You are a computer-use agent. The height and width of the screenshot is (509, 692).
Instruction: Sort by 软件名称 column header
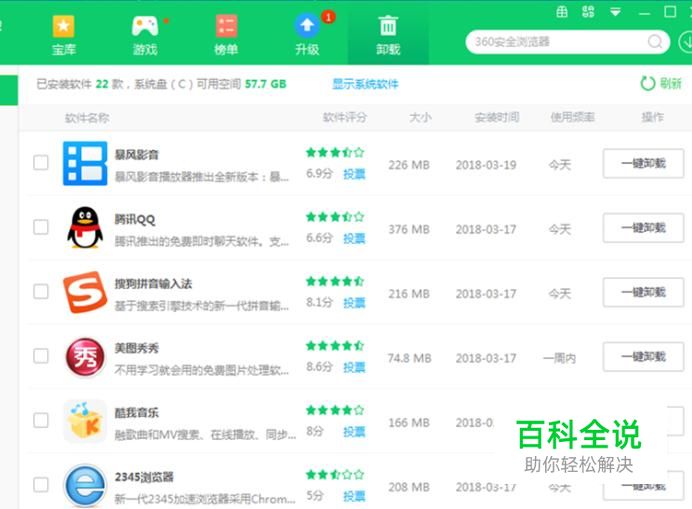pos(87,118)
